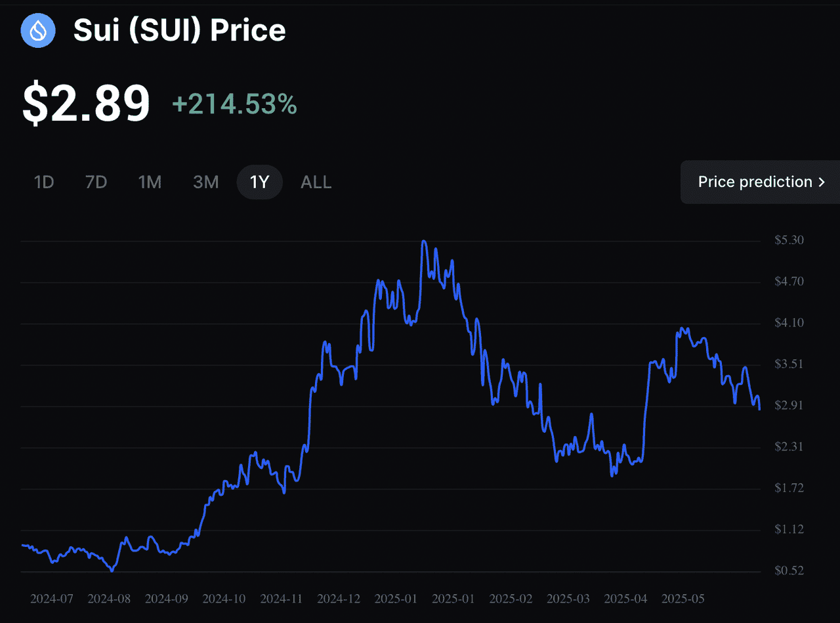Choose the 3M chart range

click(x=205, y=182)
